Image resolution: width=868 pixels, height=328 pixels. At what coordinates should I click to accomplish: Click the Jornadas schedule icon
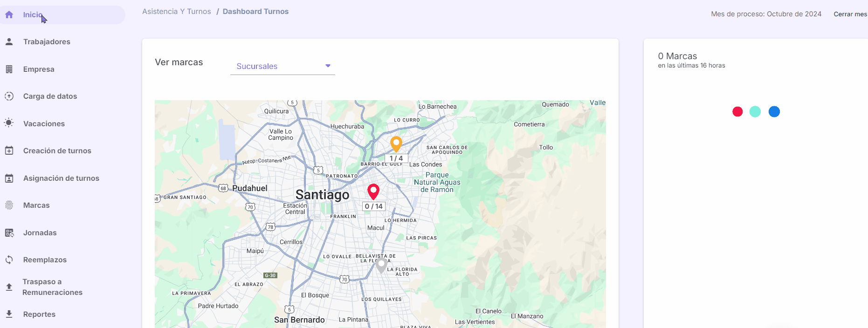(9, 232)
